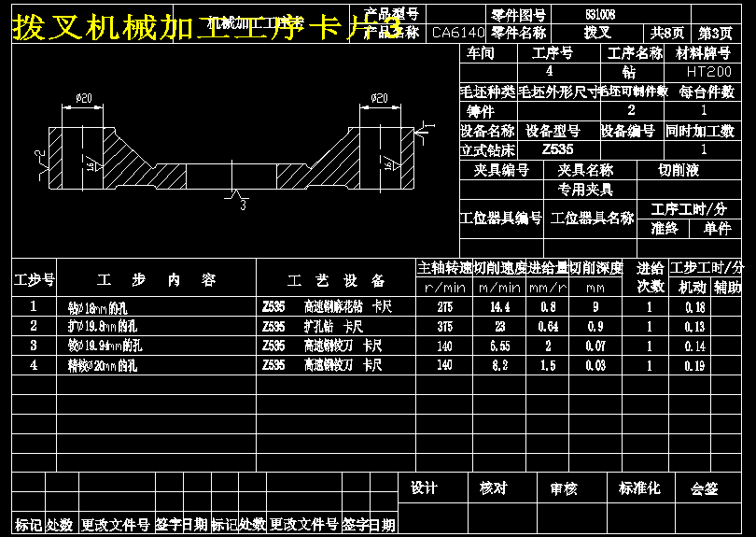Click the 第3页 page number cell
The image size is (756, 537).
[715, 33]
